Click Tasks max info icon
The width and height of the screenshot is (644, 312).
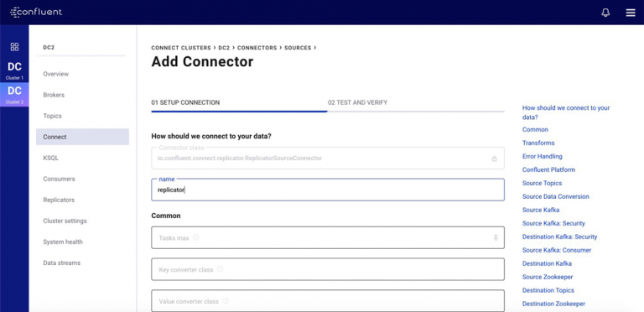196,237
